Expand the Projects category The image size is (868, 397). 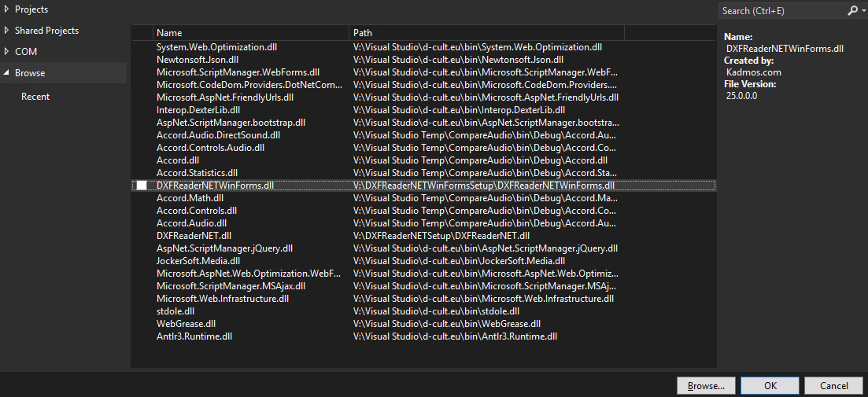(6, 9)
